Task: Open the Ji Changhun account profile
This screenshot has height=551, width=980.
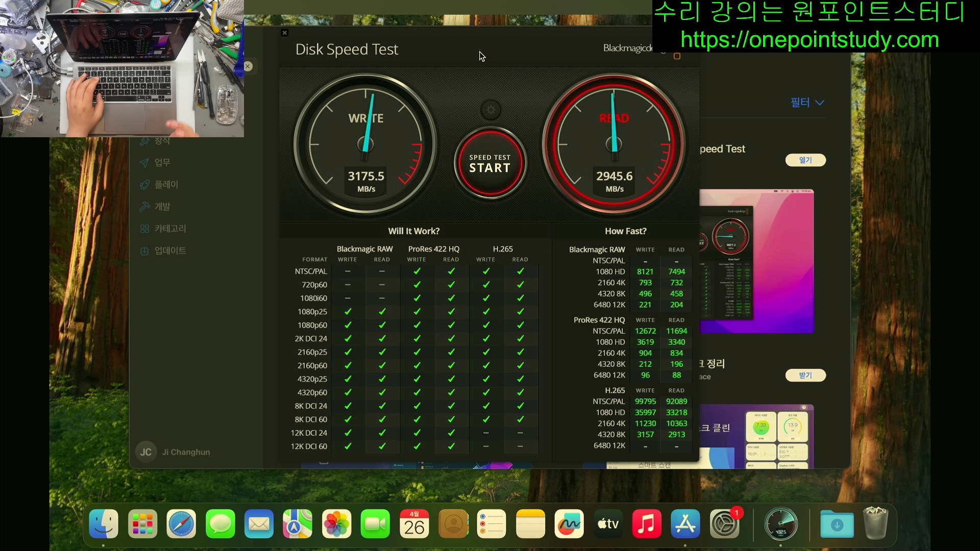Action: [x=173, y=452]
